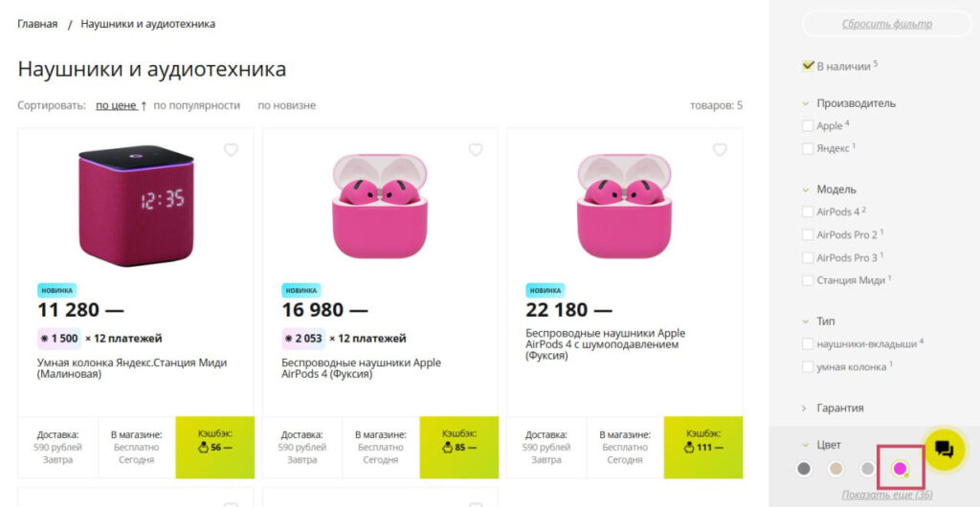
Task: Click the 1 500 installment badge
Action: tap(57, 338)
